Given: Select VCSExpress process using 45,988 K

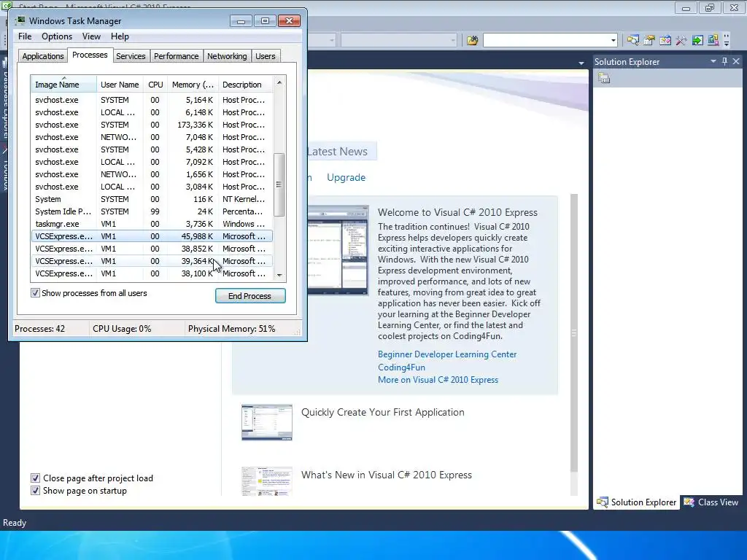Looking at the screenshot, I should coord(152,236).
